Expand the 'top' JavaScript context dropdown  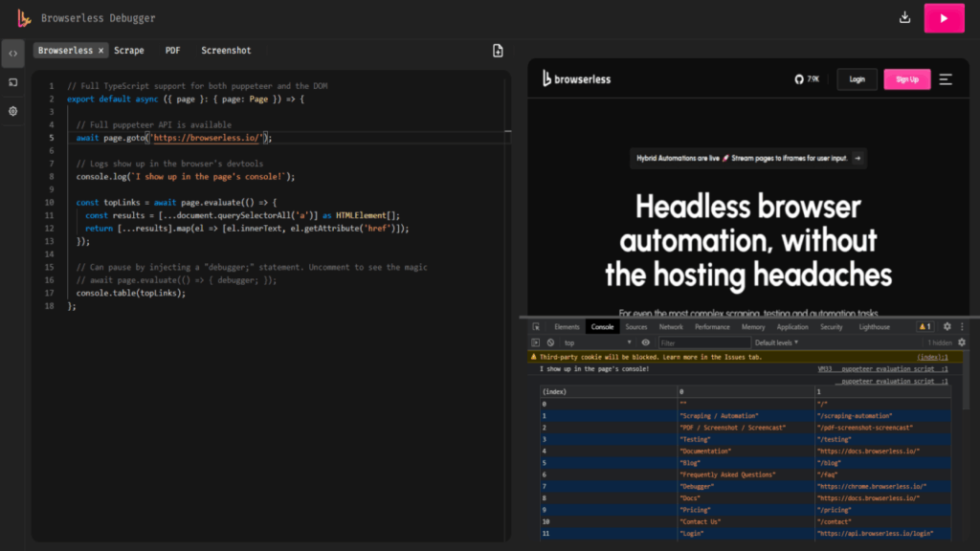597,342
